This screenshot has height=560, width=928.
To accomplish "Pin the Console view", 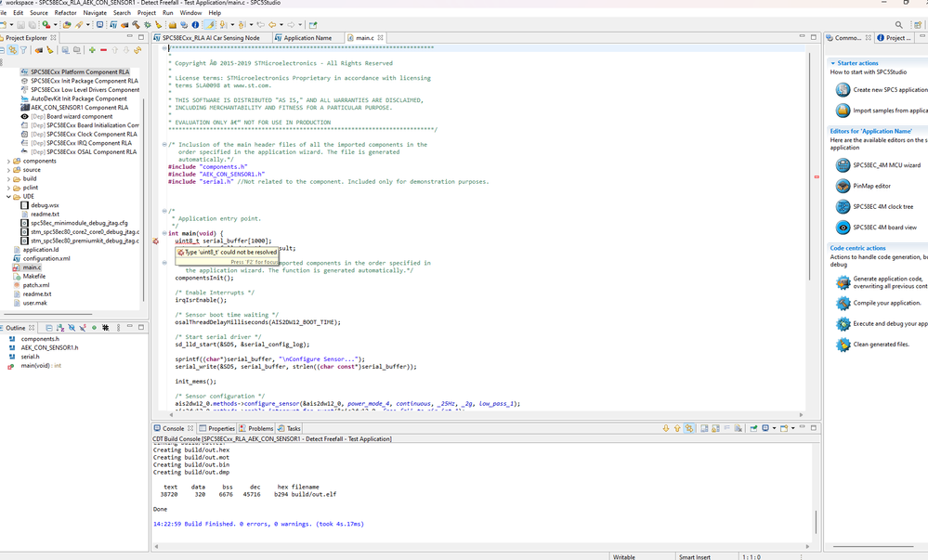I will point(754,428).
